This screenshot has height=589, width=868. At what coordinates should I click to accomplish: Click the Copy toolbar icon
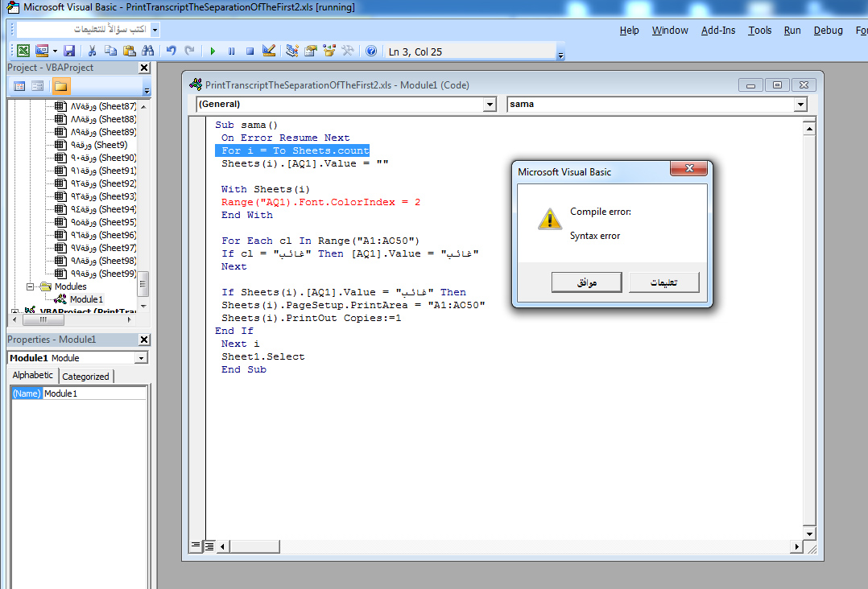pyautogui.click(x=111, y=51)
